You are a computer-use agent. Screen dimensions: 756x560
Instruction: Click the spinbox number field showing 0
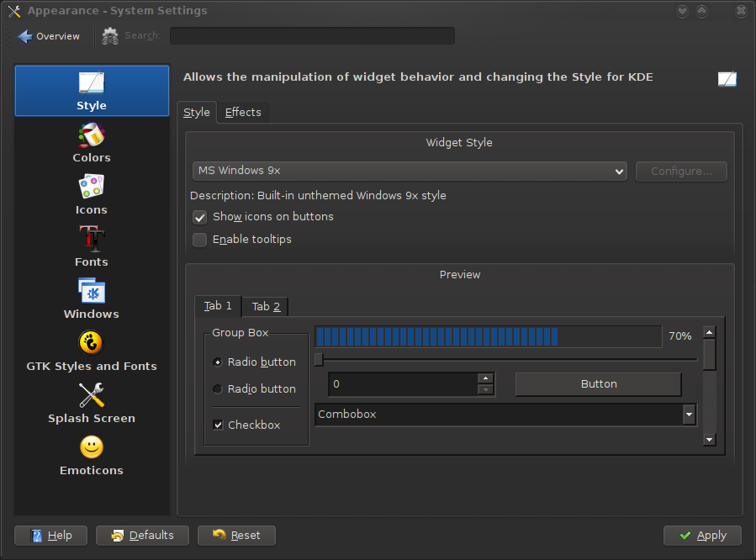(403, 384)
